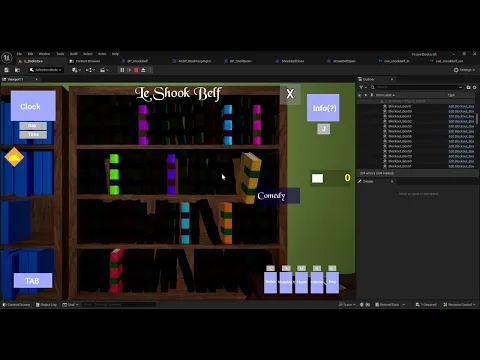Click the first lavender card at bottom
The height and width of the screenshot is (360, 480).
tap(270, 282)
